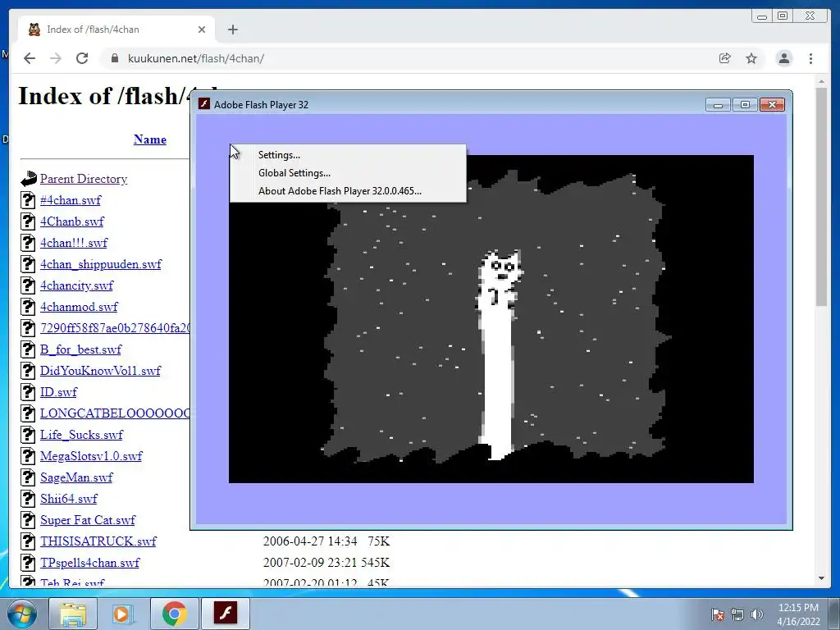Image resolution: width=840 pixels, height=630 pixels.
Task: Bookmark this page with star icon
Action: pos(751,58)
